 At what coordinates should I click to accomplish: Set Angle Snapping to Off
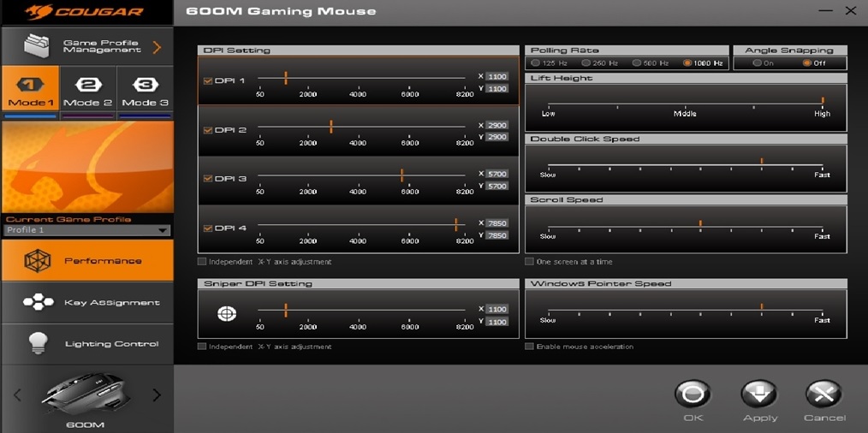click(x=807, y=63)
